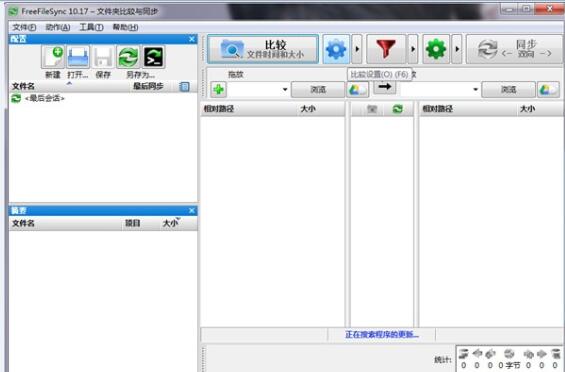Sort configurations by file name column
The image size is (565, 372).
pos(68,87)
